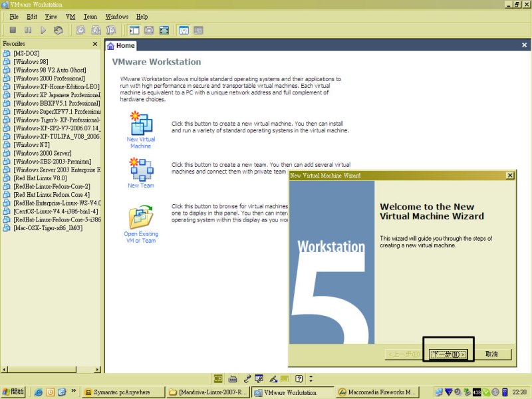Select [Red Hat Linux Fedora Core 4] in Favorites
532x399 pixels.
click(x=52, y=195)
